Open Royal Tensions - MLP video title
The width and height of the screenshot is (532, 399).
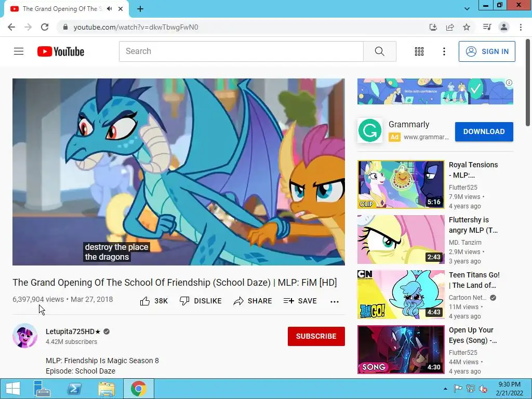[x=473, y=170]
